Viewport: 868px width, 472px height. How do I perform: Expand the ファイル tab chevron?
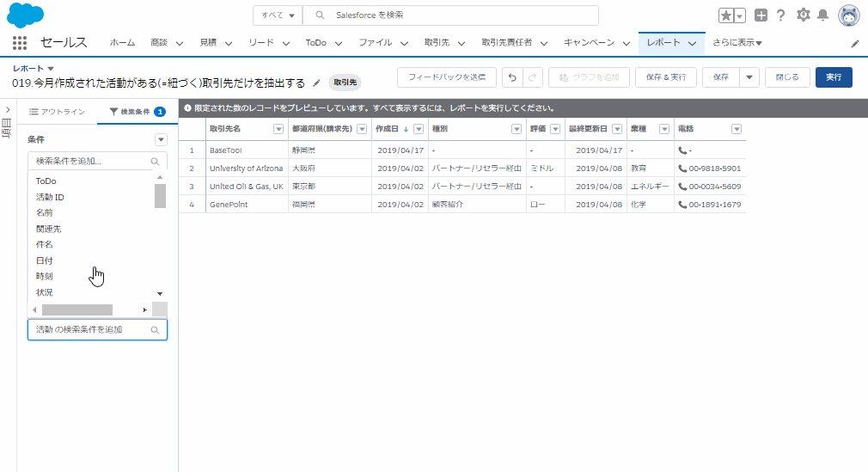click(404, 43)
